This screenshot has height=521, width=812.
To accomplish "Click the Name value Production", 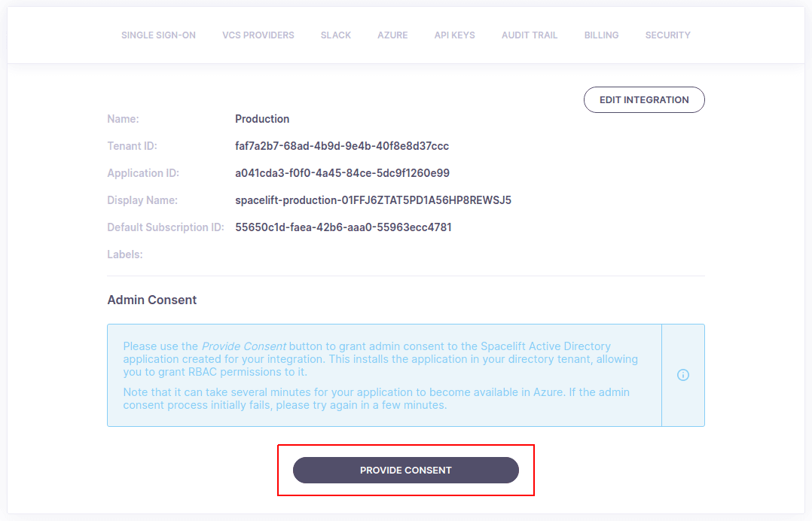I will point(262,118).
